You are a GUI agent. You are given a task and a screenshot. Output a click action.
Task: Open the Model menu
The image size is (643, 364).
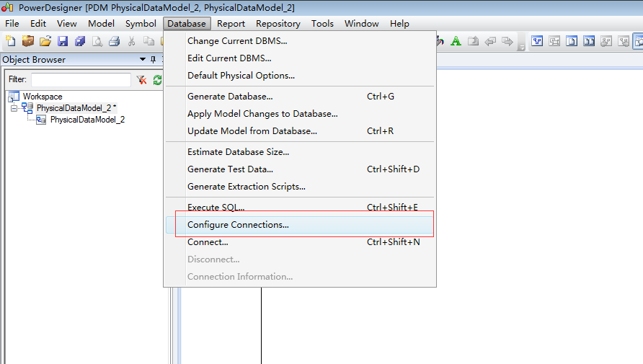(101, 23)
